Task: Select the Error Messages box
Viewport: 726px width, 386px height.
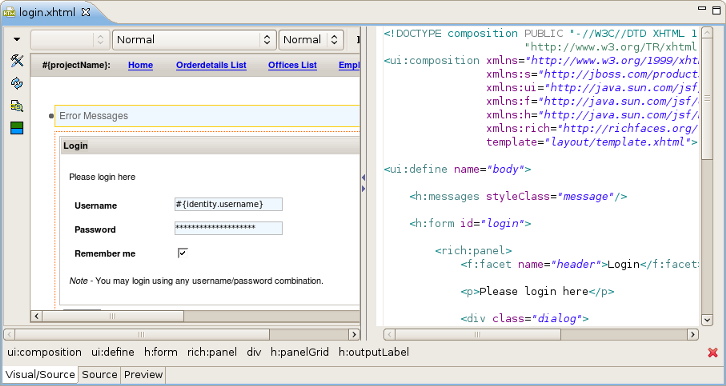Action: pos(207,116)
